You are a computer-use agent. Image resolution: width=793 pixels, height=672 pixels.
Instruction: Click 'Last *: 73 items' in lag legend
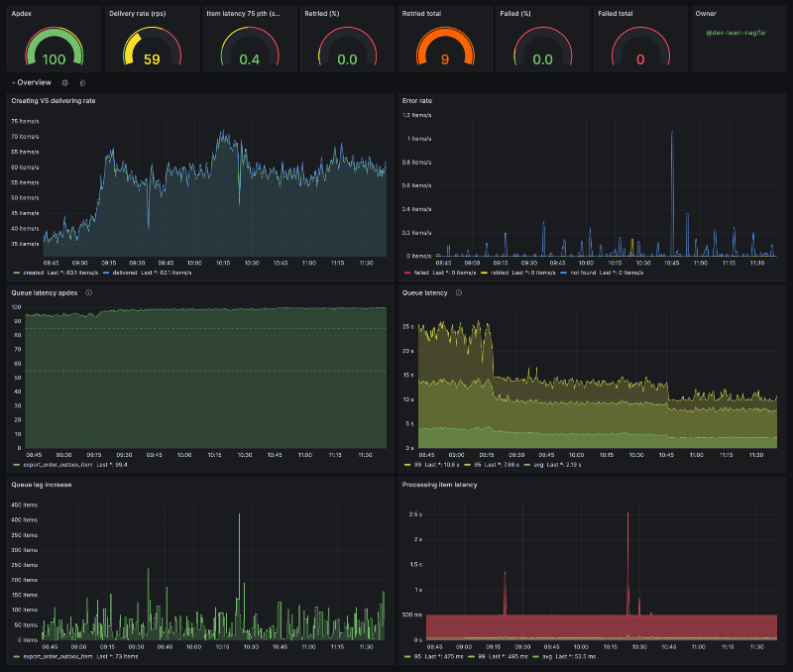click(x=117, y=656)
